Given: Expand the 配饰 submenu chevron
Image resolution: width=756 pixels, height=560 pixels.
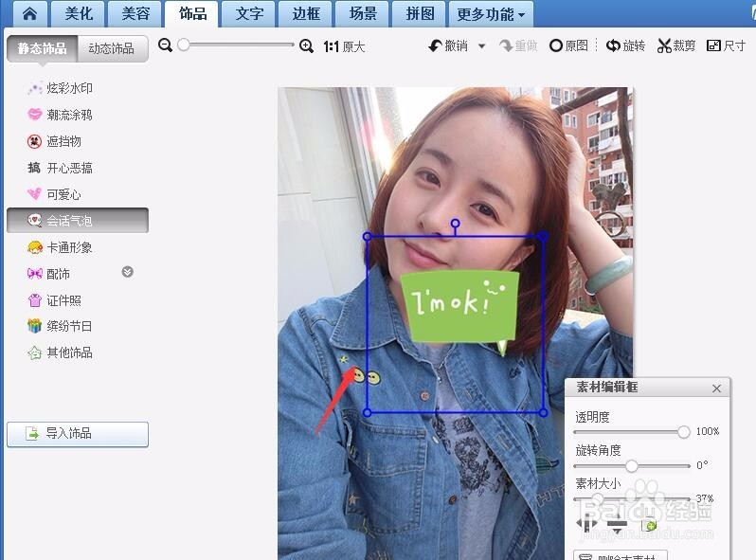Looking at the screenshot, I should click(127, 272).
